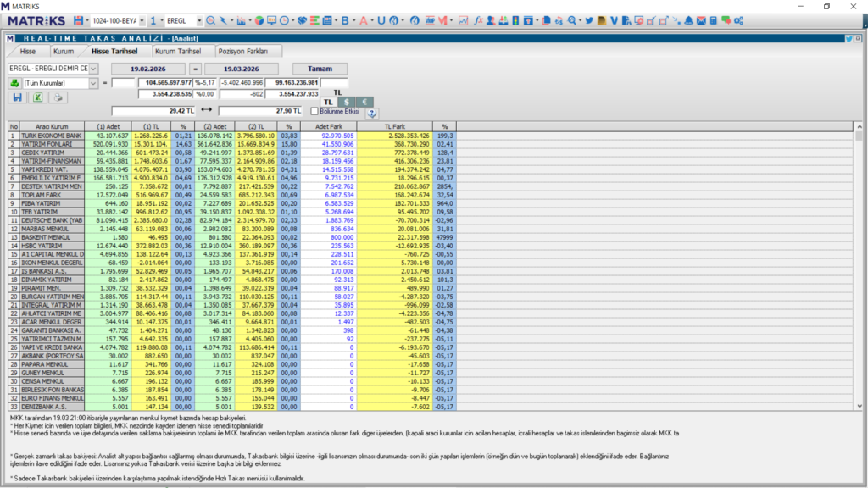Image resolution: width=868 pixels, height=488 pixels.
Task: Open the Twitter bird icon in main toolbar
Action: [589, 20]
